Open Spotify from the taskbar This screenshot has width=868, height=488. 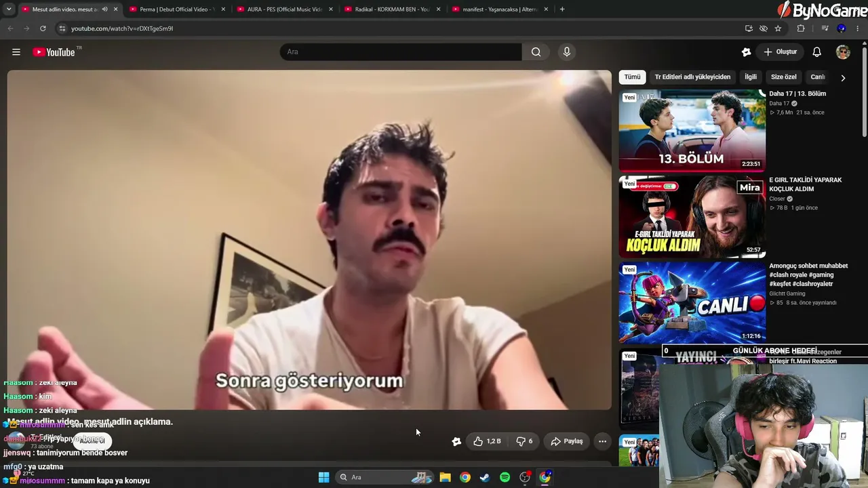pyautogui.click(x=505, y=477)
